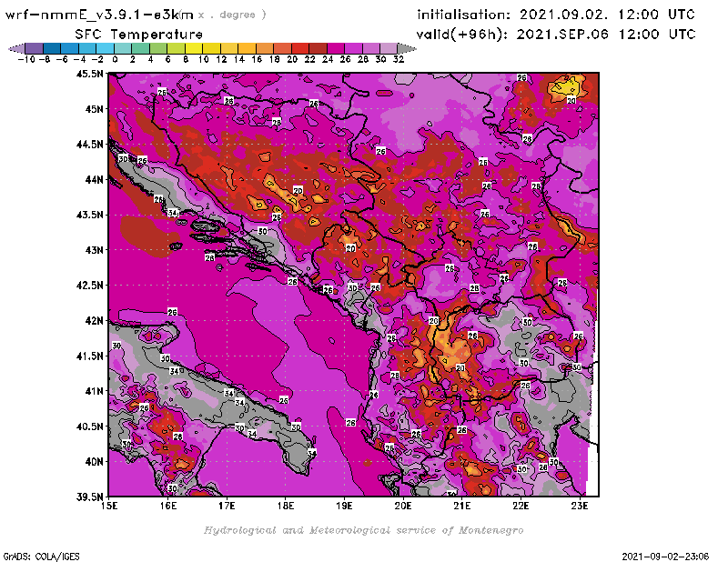Click the 40.5N latitude axis label
This screenshot has width=728, height=562.
90,427
